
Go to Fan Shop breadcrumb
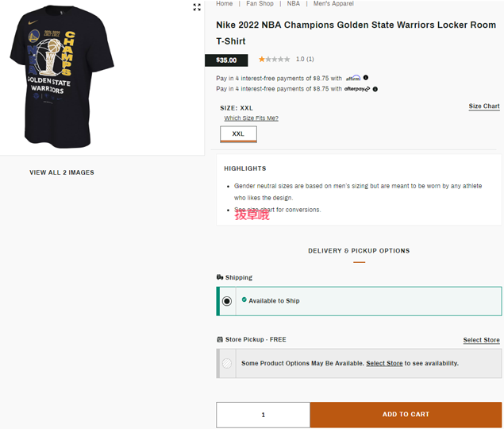(260, 3)
